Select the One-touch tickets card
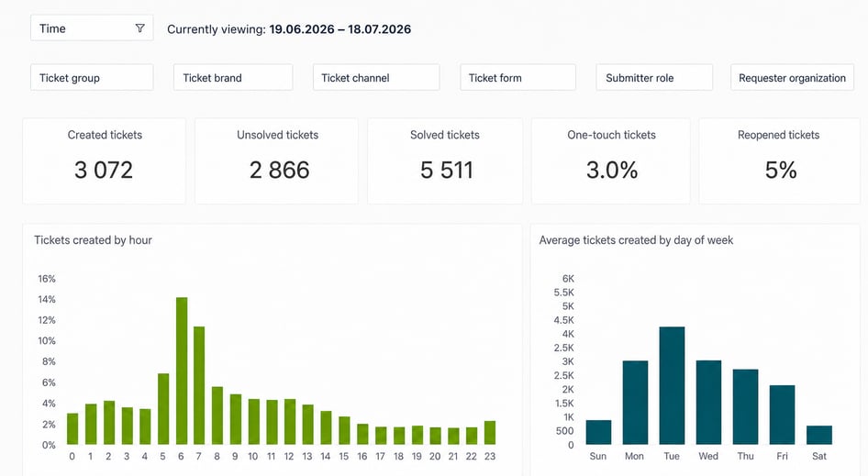 coord(611,161)
